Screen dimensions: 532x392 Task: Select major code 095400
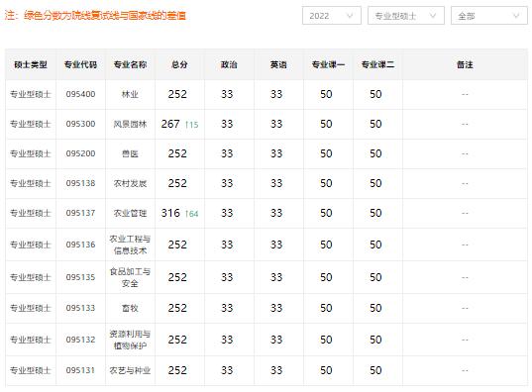80,94
